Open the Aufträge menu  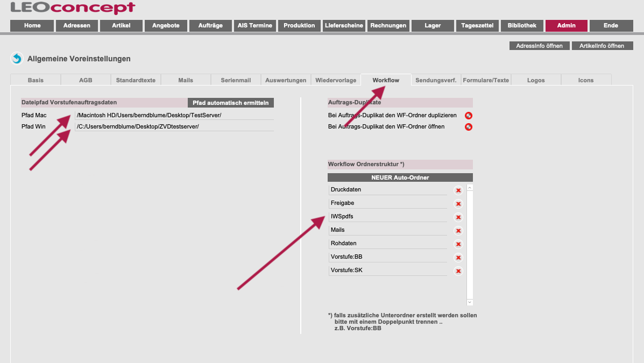pyautogui.click(x=210, y=26)
